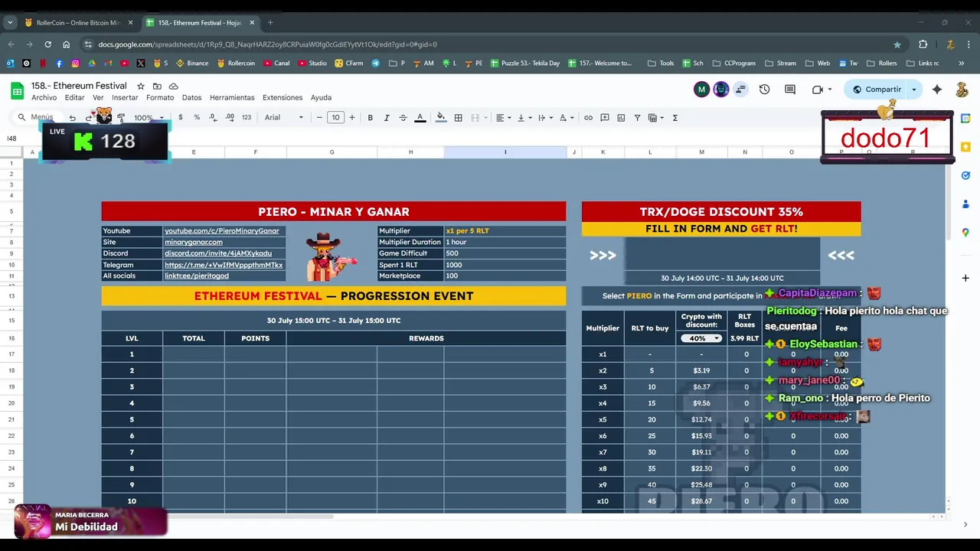Open the minaryganar.com link

pyautogui.click(x=193, y=242)
